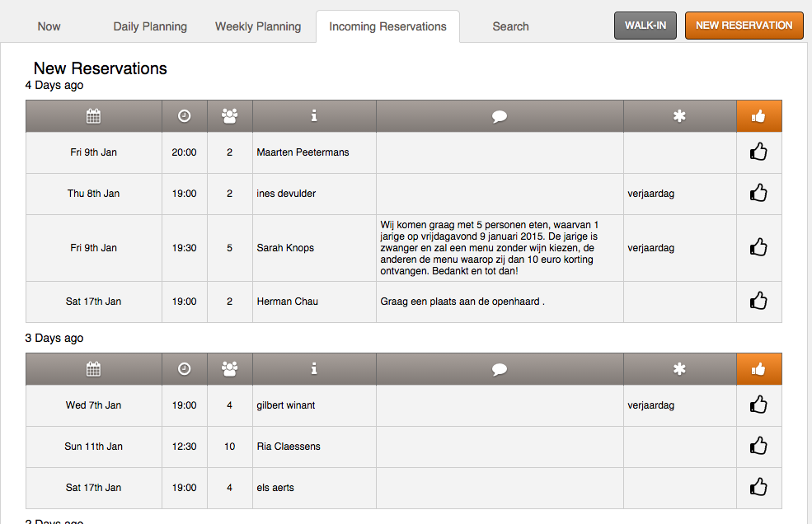The image size is (812, 524).
Task: Go to the Search tab
Action: tap(510, 26)
